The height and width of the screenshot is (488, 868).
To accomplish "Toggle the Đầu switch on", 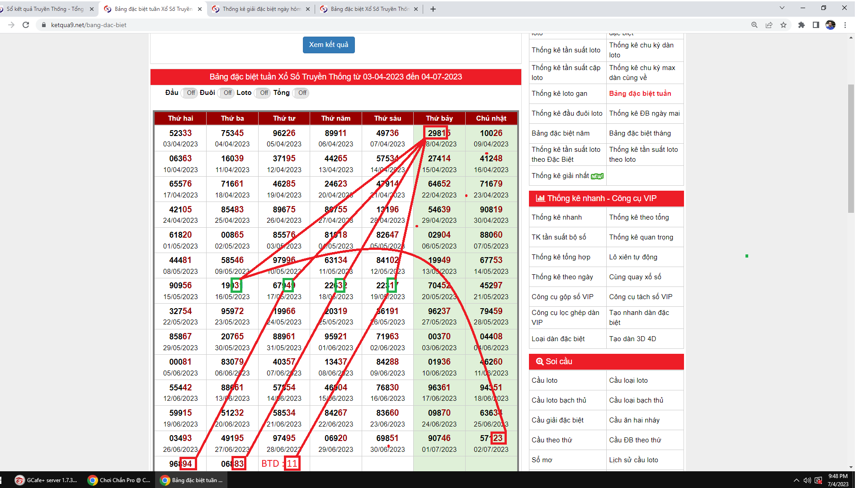I will coord(190,93).
